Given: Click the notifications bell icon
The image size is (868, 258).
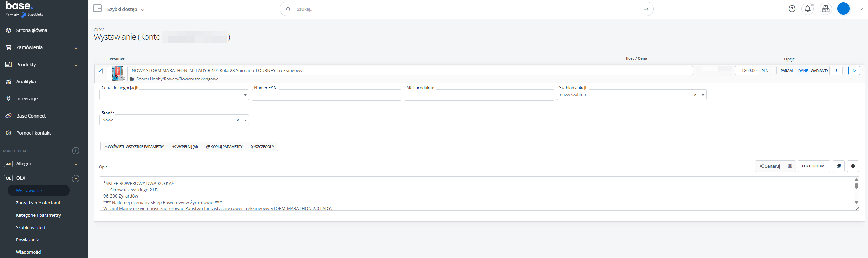Looking at the screenshot, I should tap(807, 9).
